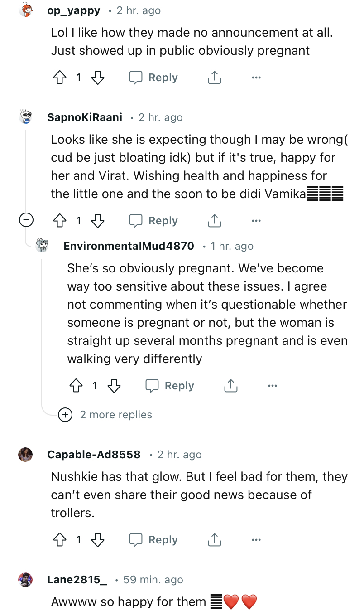
Task: Downvote op_yappy's comment
Action: [97, 78]
